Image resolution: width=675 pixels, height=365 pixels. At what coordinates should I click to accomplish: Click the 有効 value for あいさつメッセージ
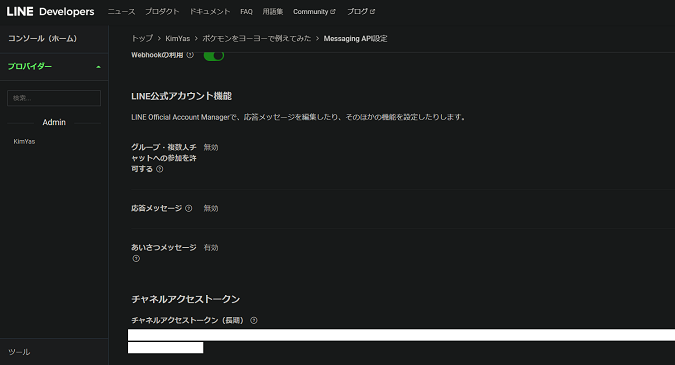coord(211,247)
